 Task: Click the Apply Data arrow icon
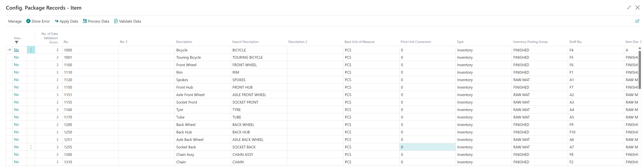57,21
